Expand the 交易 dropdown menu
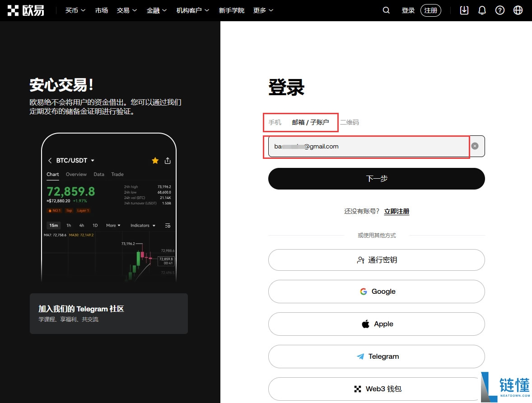The height and width of the screenshot is (403, 532). click(127, 10)
